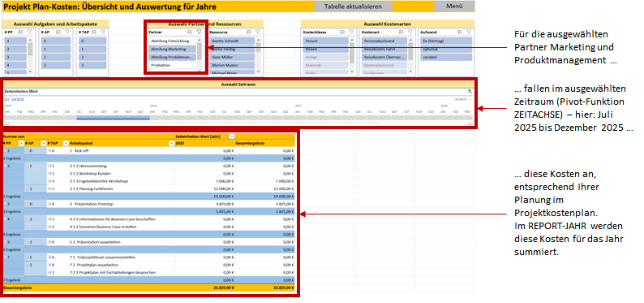Clear filter on the # TAP slicer
Viewport: 644px width, 303px height.
(103, 32)
